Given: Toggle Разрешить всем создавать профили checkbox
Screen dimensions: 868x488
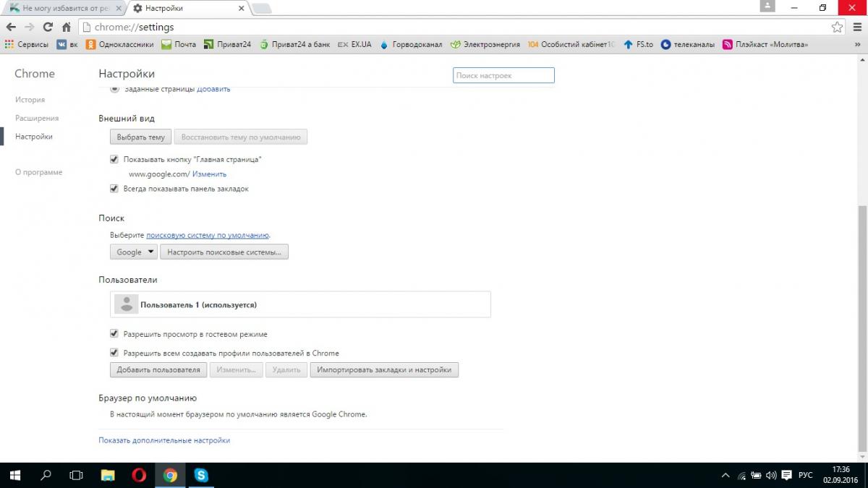Looking at the screenshot, I should 114,353.
